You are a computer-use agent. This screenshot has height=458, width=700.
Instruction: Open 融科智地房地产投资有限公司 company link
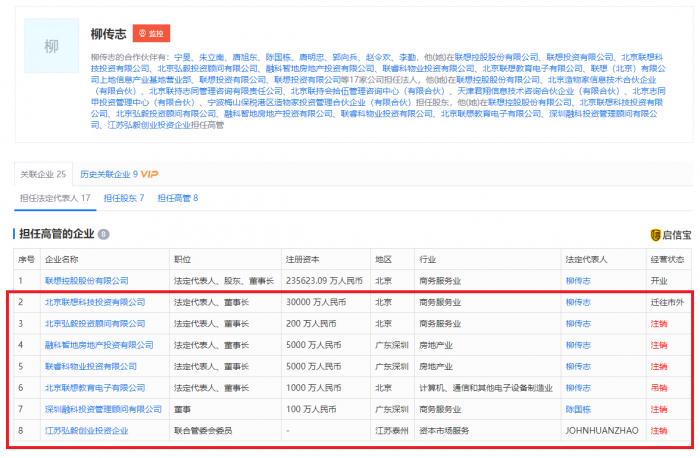pos(99,345)
